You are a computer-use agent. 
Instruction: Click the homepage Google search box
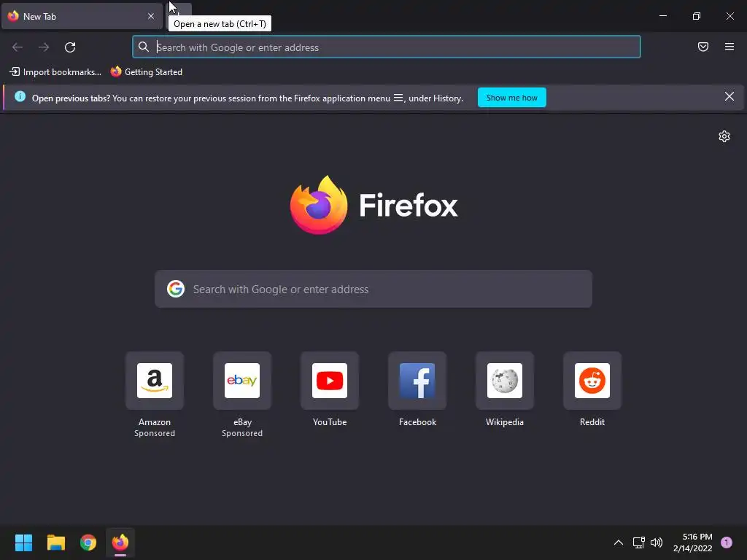(x=373, y=289)
